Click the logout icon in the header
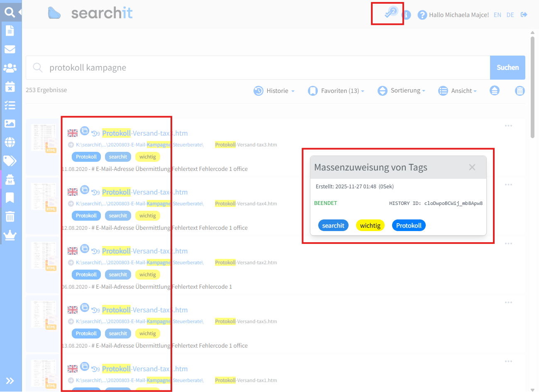 click(524, 15)
